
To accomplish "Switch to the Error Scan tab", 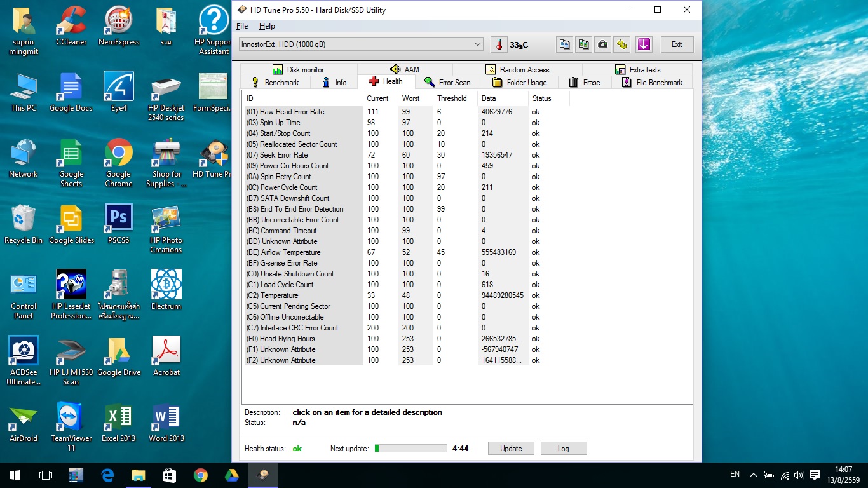I will pyautogui.click(x=448, y=83).
